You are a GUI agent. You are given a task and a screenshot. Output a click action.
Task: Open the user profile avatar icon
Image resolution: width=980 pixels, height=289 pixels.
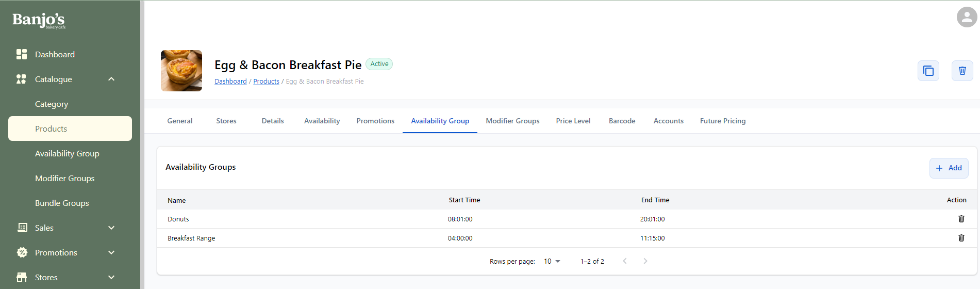(x=967, y=17)
